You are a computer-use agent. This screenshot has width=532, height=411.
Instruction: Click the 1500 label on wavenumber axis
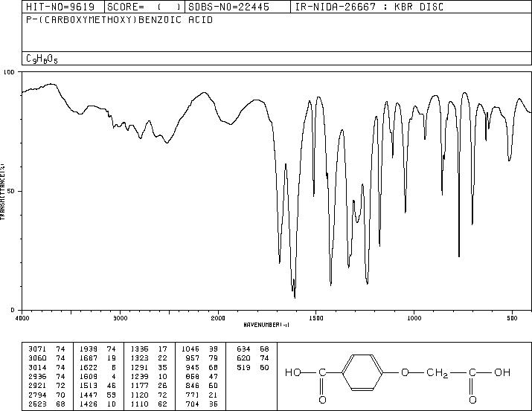316,318
